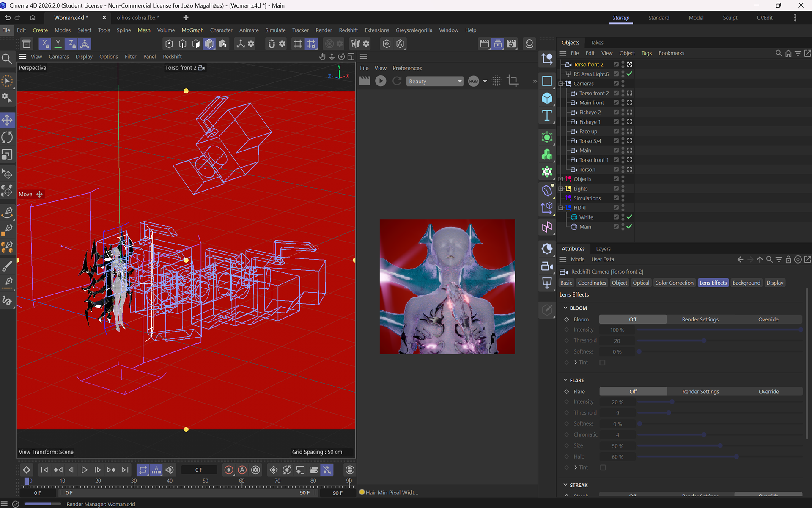Start the Redshift render view play button
The width and height of the screenshot is (812, 508).
coord(381,81)
